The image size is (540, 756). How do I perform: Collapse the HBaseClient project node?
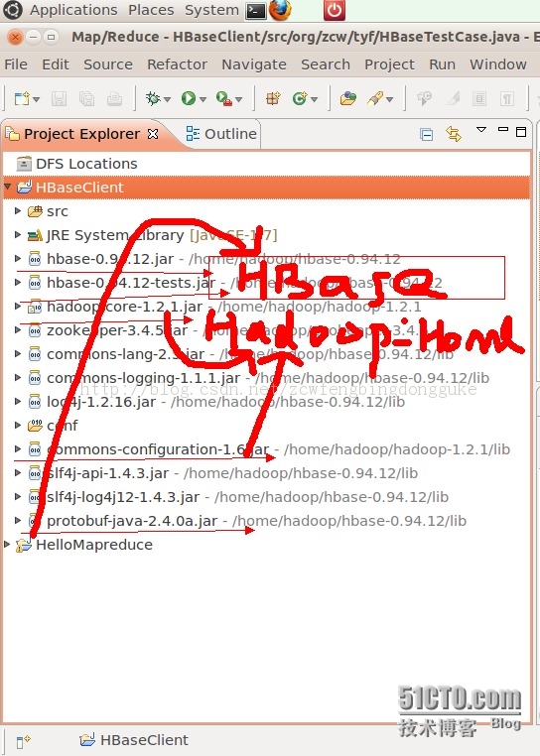coord(7,187)
